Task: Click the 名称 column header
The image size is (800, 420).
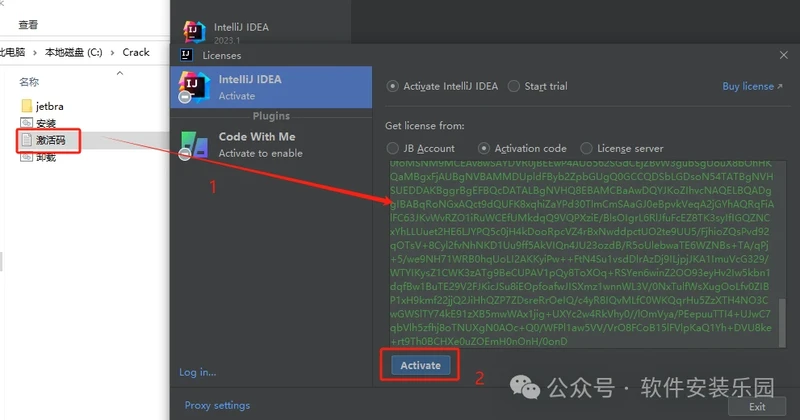Action: click(30, 82)
